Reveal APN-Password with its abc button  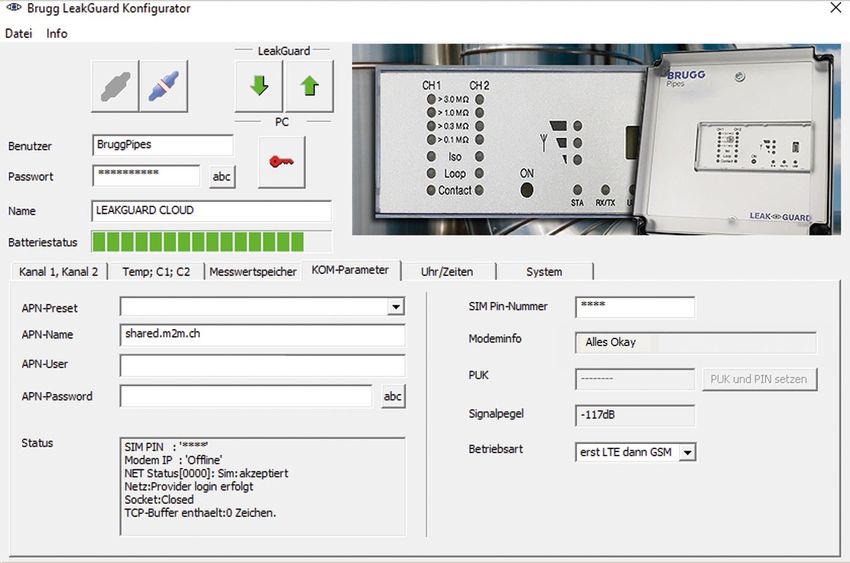[393, 396]
